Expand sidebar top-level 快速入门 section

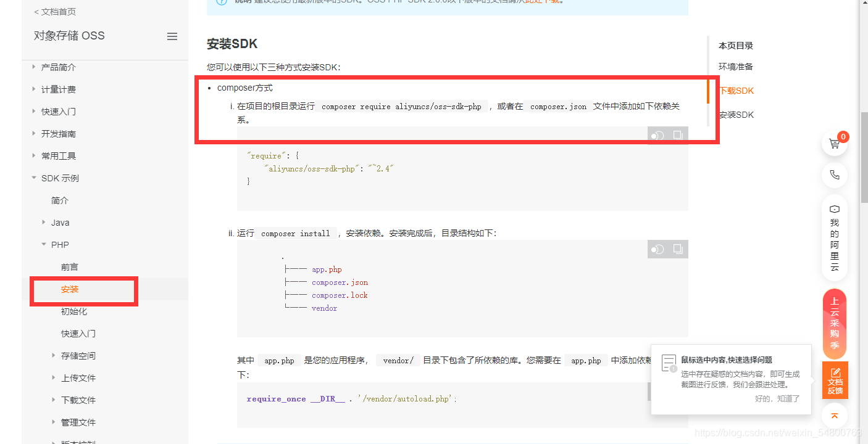pyautogui.click(x=34, y=111)
